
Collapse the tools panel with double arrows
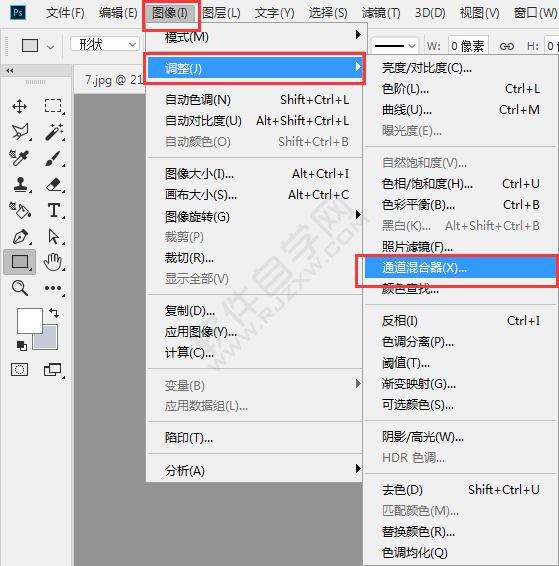point(10,71)
